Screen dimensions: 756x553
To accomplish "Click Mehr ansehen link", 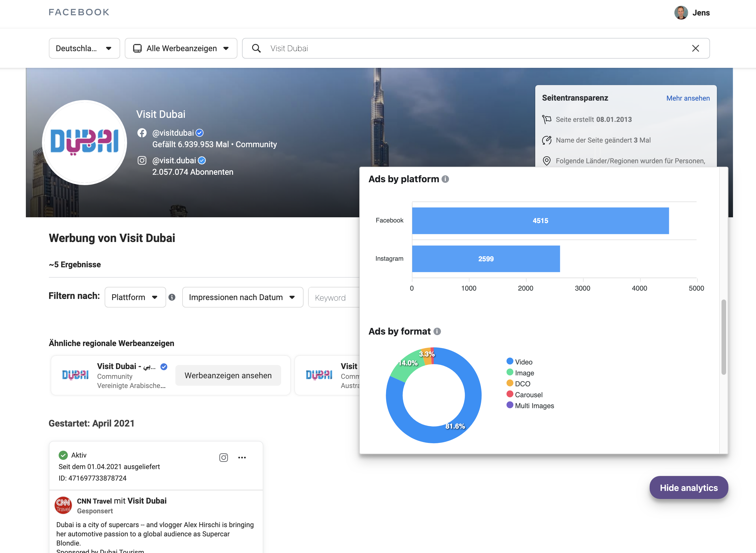I will point(688,98).
